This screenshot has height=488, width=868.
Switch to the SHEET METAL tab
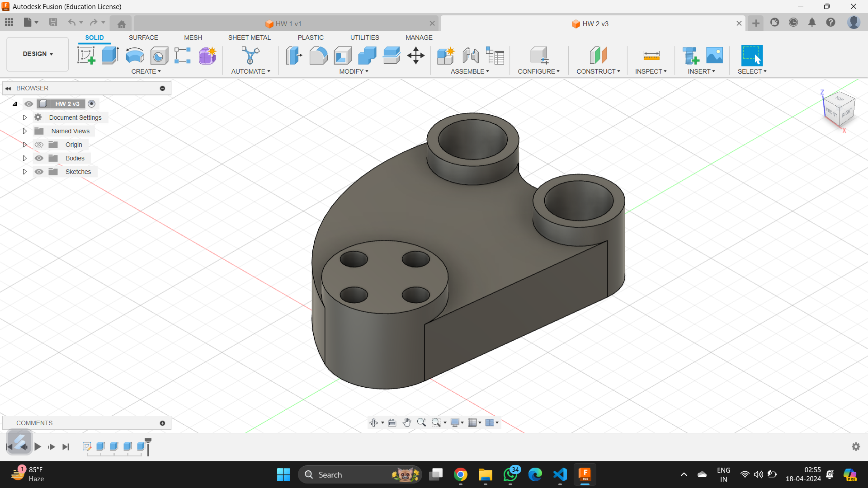coord(250,38)
